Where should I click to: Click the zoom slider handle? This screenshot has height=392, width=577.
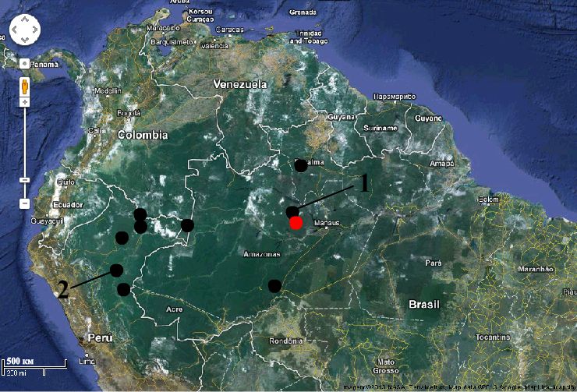click(25, 180)
